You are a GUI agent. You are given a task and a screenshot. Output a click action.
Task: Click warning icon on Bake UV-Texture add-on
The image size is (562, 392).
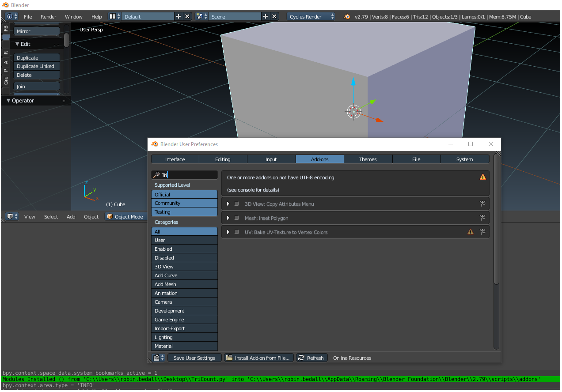[471, 231]
